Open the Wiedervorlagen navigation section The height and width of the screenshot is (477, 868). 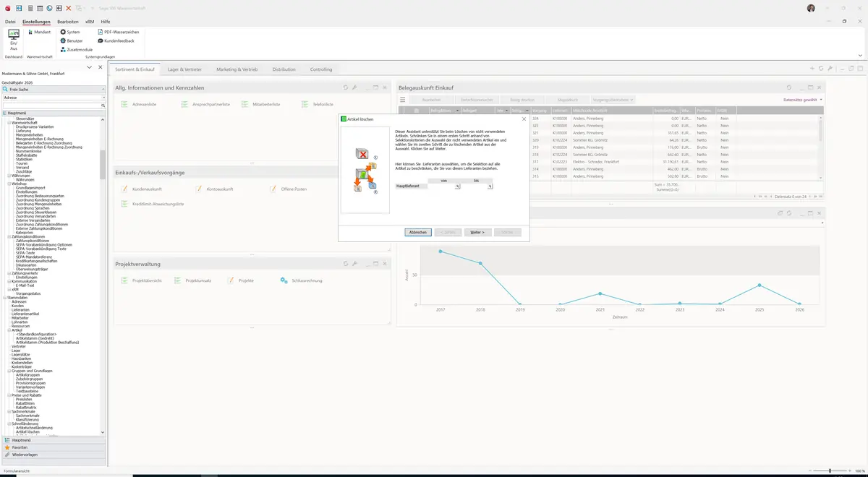point(54,455)
